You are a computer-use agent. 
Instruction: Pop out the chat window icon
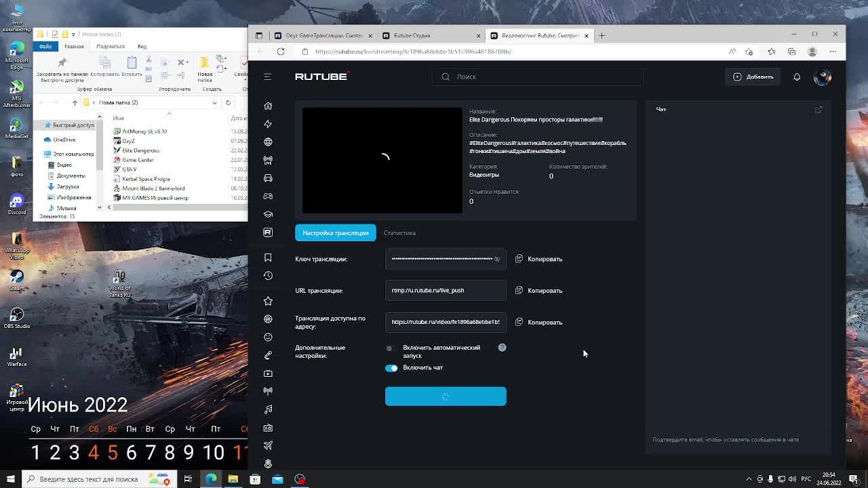pos(818,109)
